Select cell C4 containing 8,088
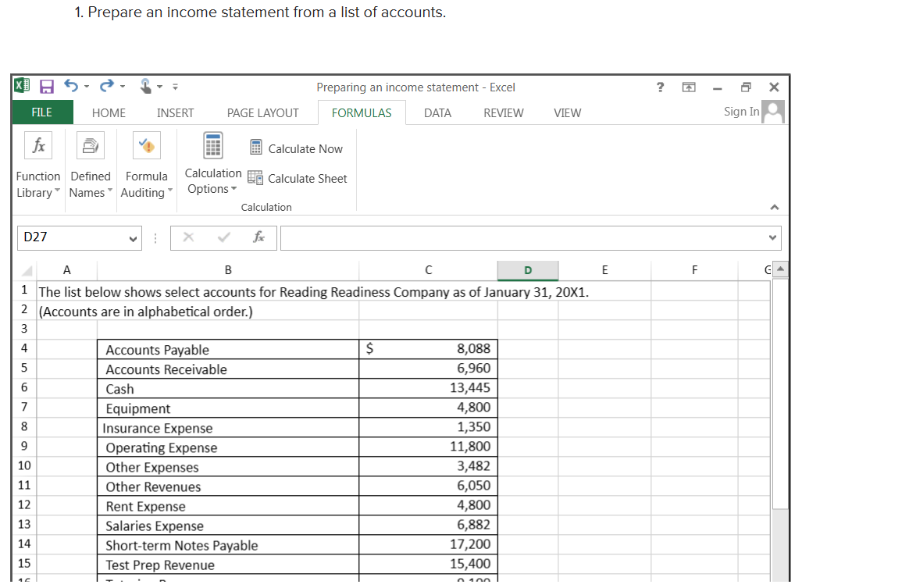This screenshot has height=588, width=909. coord(428,348)
